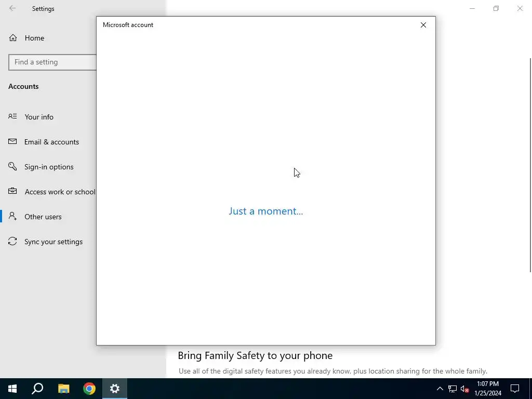
Task: Select Other users in sidebar
Action: point(43,217)
